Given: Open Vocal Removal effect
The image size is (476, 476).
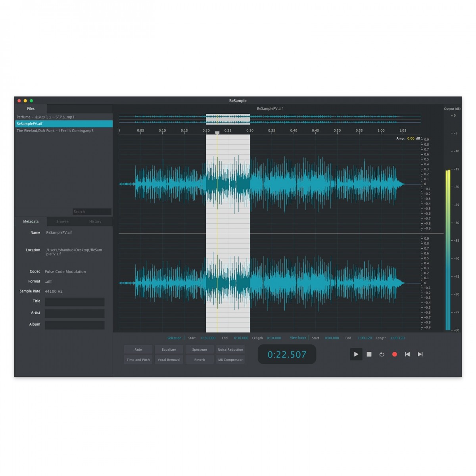Looking at the screenshot, I should point(169,360).
